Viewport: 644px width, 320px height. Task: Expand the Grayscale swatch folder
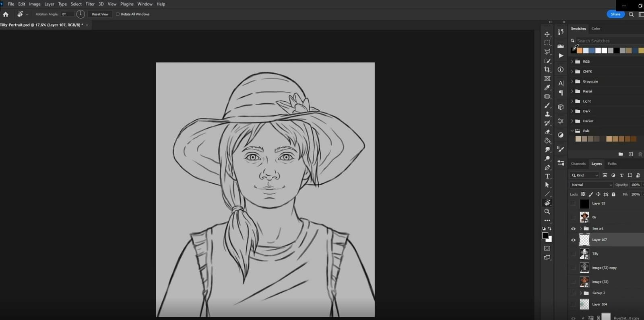pos(572,81)
